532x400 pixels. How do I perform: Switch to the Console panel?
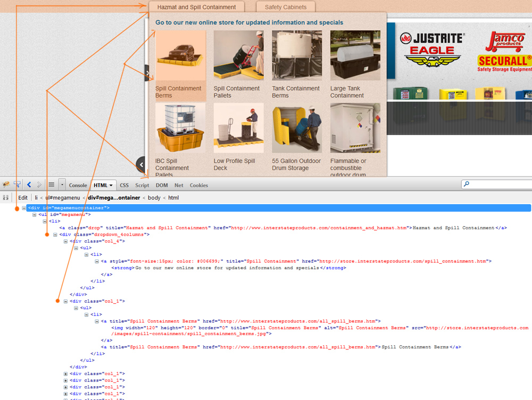click(78, 185)
